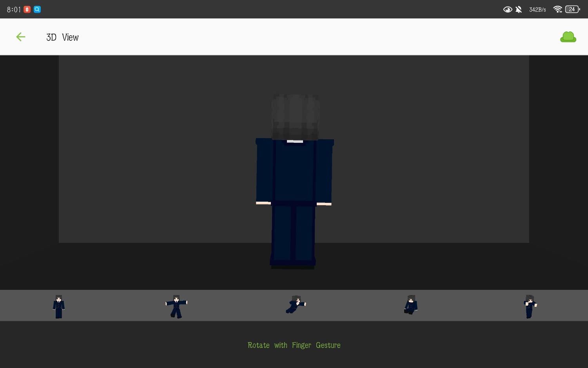
Task: Click "Rotate with Finger Gesture" hint text
Action: pos(294,345)
